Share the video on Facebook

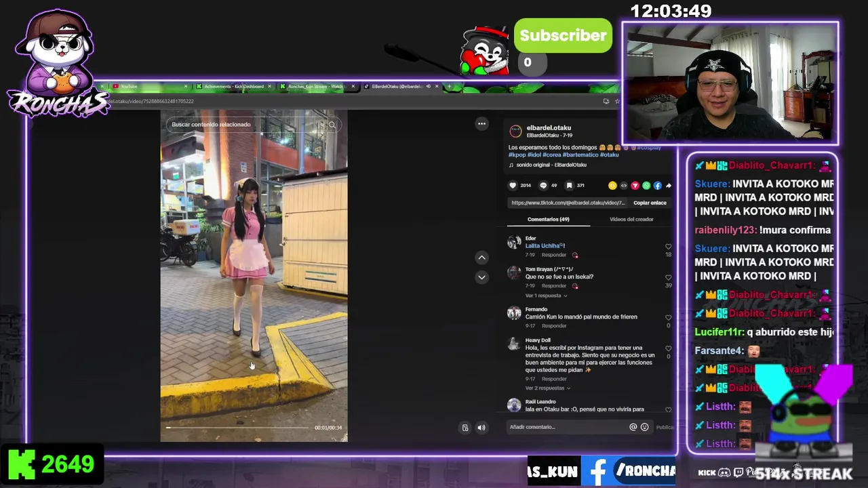(657, 186)
